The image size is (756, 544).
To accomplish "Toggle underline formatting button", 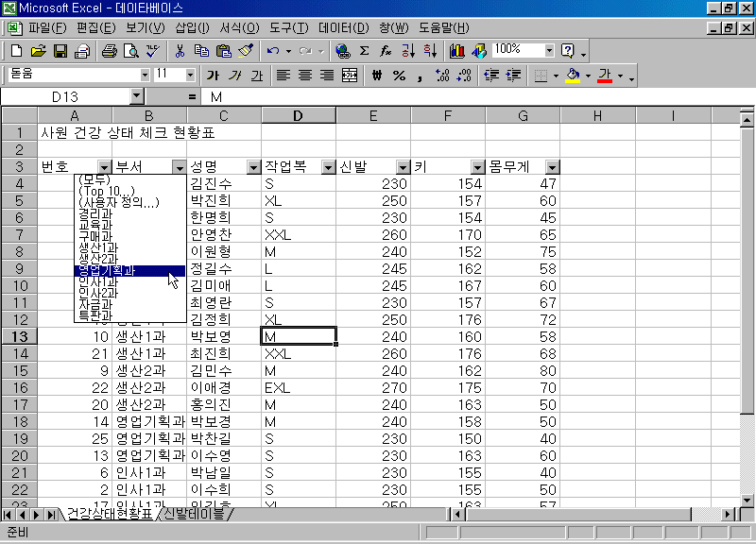I will (x=255, y=76).
